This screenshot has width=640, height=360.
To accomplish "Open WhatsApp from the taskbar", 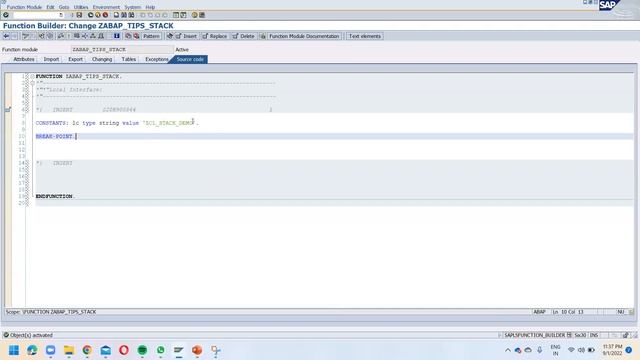I will [160, 350].
